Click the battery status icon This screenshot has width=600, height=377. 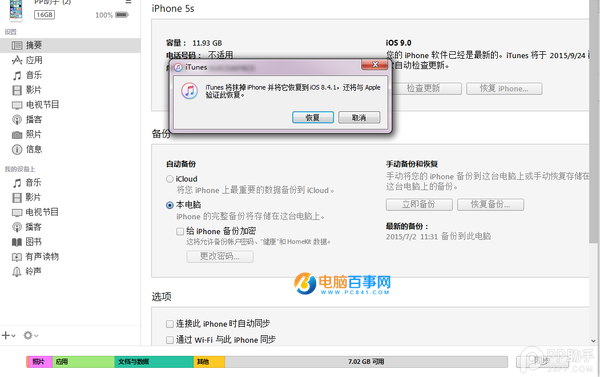122,15
